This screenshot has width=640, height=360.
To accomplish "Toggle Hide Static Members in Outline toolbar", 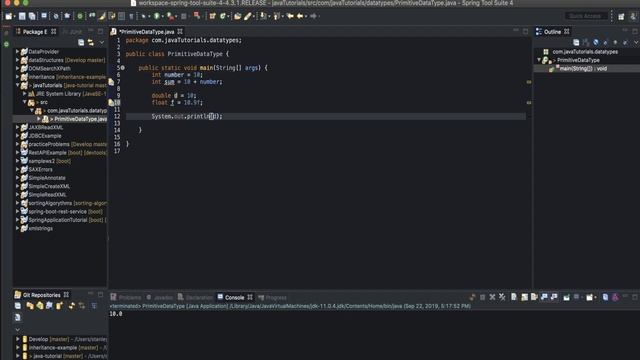I will coord(605,42).
